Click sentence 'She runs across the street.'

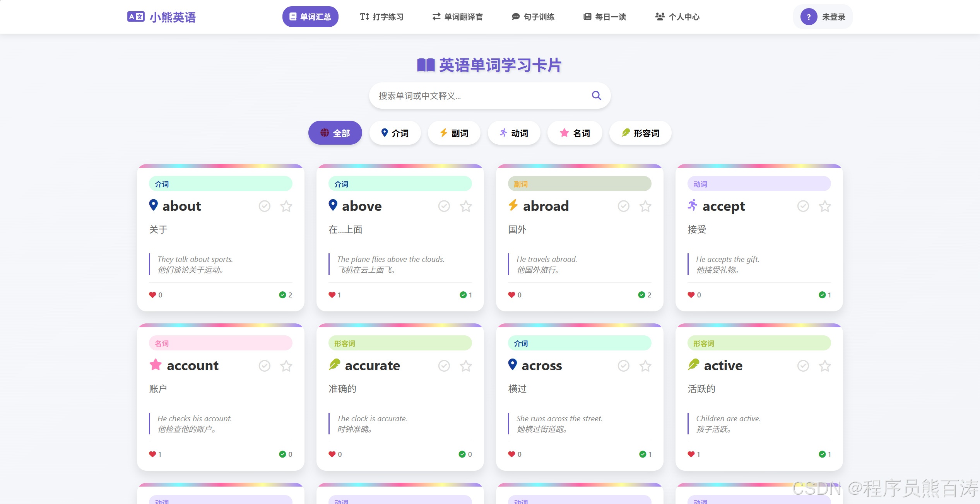tap(559, 419)
